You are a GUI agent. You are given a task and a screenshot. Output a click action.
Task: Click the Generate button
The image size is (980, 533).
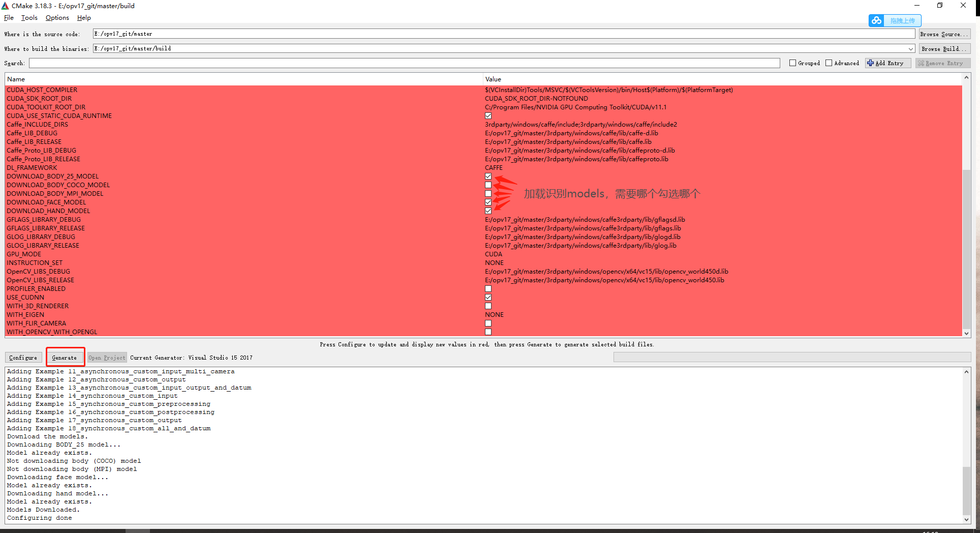65,358
